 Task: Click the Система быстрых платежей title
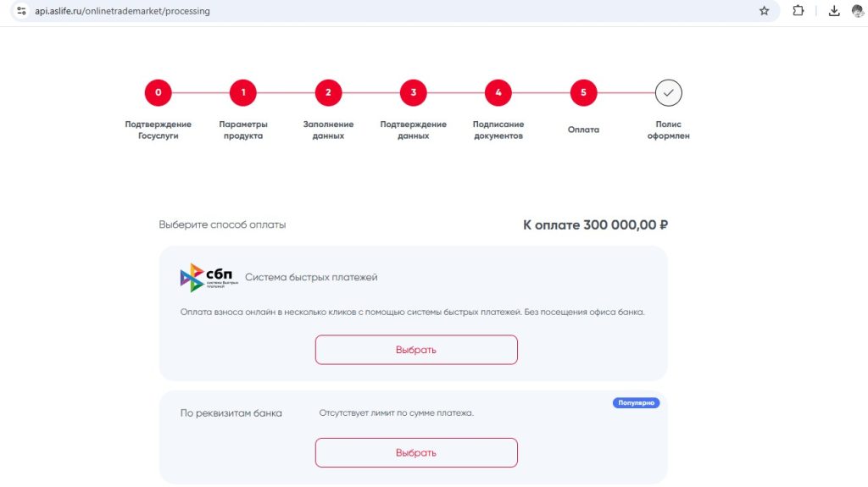311,277
